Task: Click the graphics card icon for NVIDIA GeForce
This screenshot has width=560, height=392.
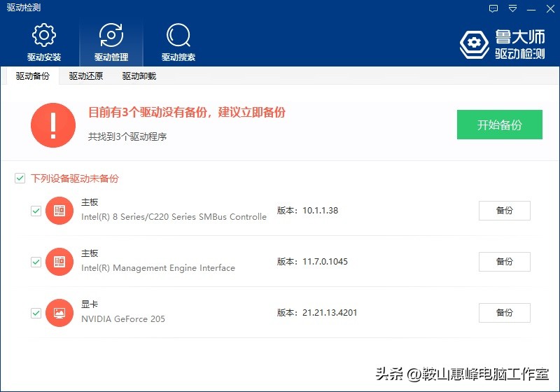Action: (x=59, y=313)
